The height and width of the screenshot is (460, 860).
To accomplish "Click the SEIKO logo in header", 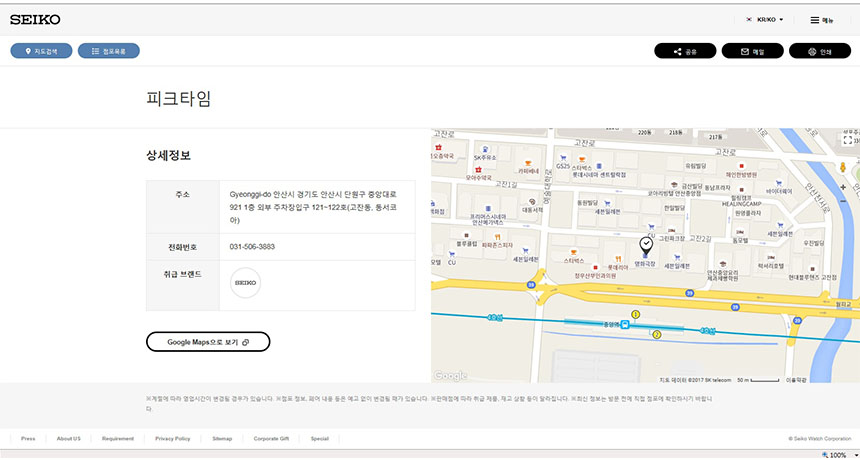I will pyautogui.click(x=35, y=20).
